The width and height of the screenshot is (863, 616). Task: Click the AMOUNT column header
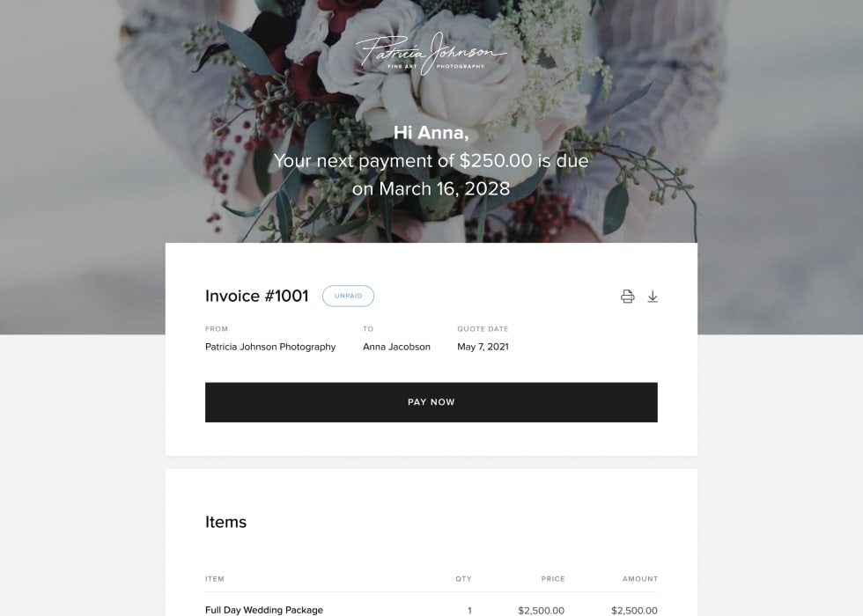(640, 579)
